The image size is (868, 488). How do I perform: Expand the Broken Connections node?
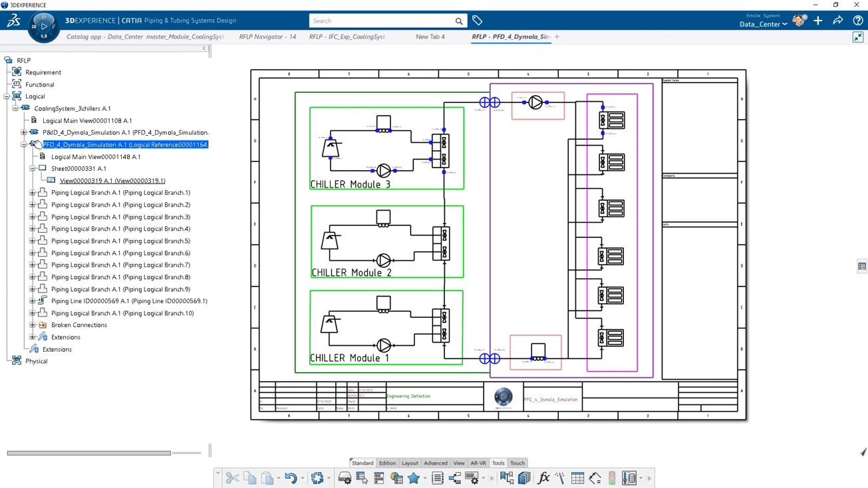pos(33,325)
